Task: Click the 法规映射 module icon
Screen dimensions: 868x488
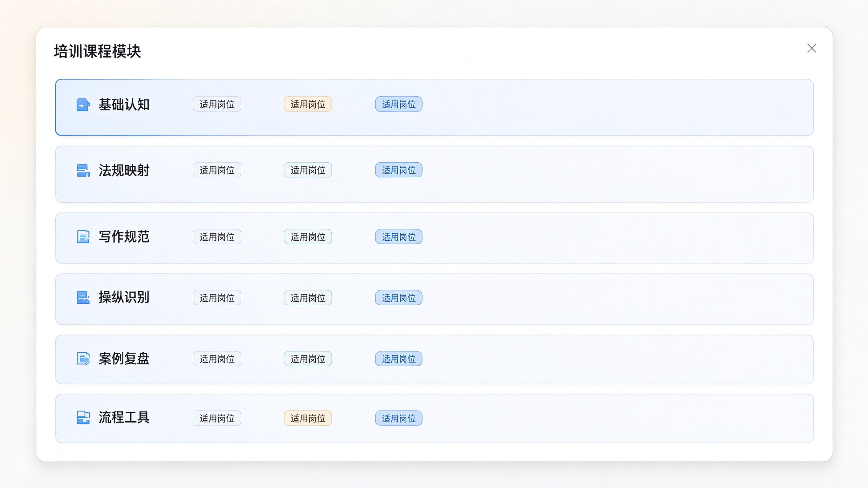Action: 83,170
